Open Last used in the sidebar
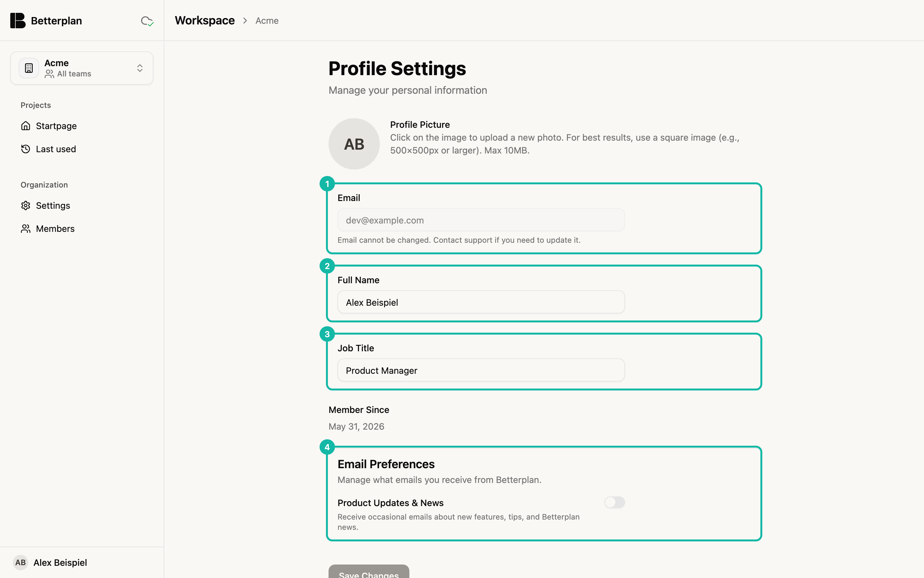The image size is (924, 578). pyautogui.click(x=82, y=149)
